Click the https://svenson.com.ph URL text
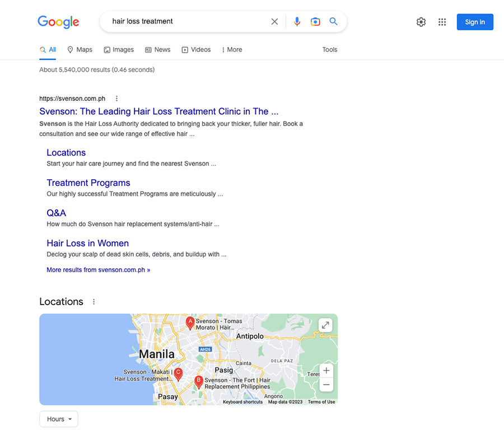This screenshot has width=504, height=430. click(x=72, y=99)
